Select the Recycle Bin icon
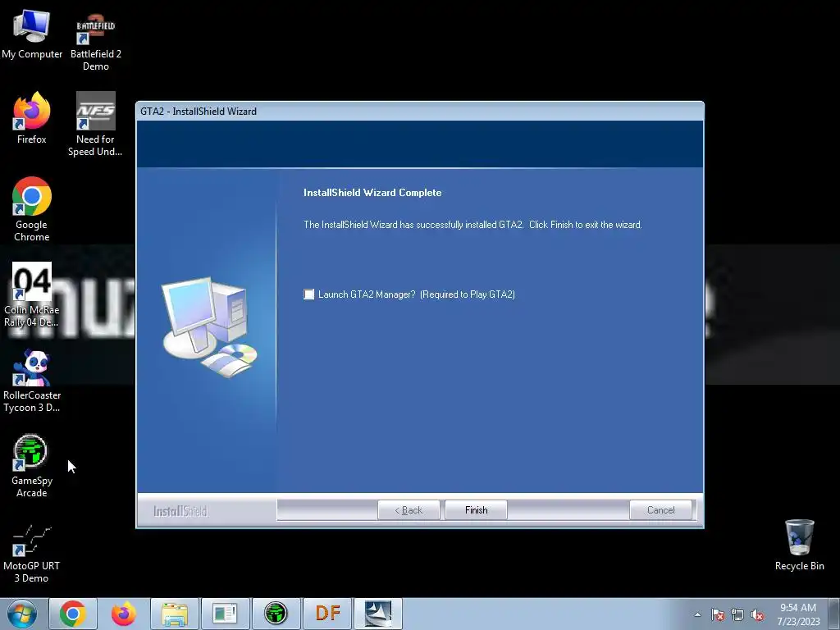The height and width of the screenshot is (630, 840). pyautogui.click(x=799, y=545)
